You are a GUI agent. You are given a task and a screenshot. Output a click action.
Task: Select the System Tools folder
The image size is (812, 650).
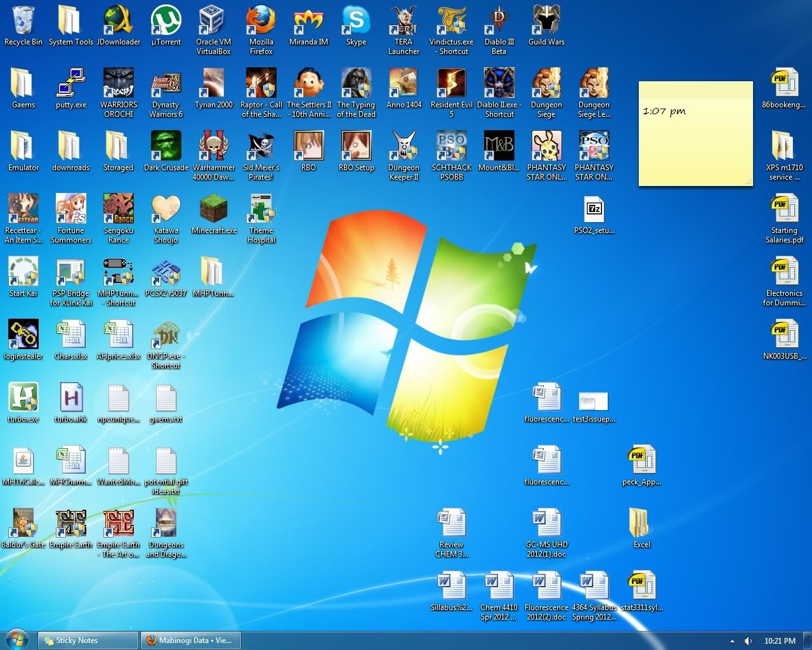point(71,20)
